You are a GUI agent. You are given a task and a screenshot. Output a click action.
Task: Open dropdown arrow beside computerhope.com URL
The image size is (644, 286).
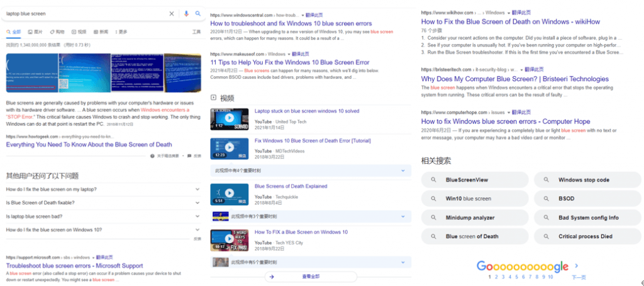(509, 112)
